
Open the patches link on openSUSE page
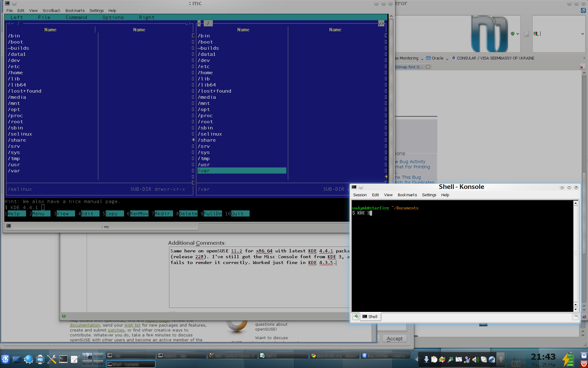116,330
